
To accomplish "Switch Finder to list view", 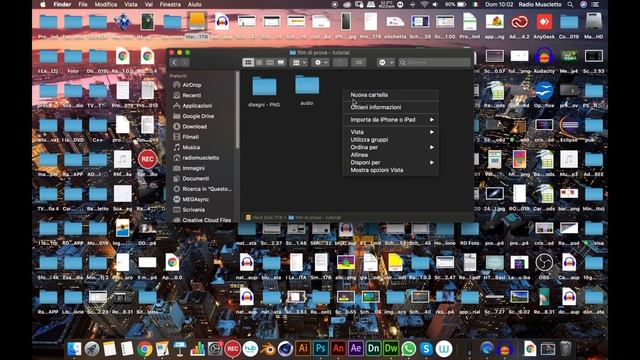I will pyautogui.click(x=259, y=62).
